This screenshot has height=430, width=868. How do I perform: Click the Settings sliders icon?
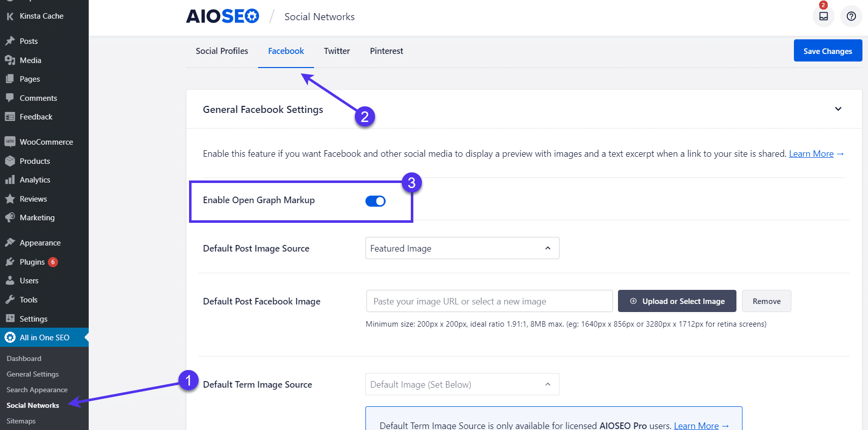pyautogui.click(x=10, y=319)
